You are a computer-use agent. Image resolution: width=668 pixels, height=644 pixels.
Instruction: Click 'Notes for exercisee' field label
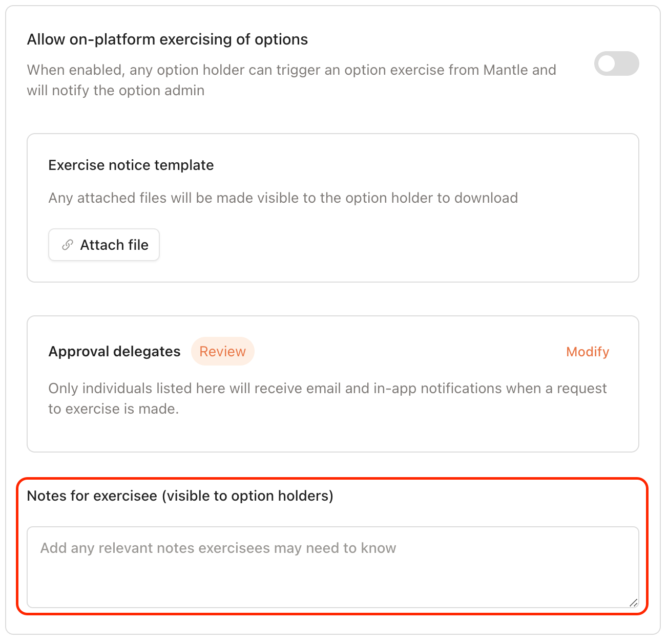92,496
